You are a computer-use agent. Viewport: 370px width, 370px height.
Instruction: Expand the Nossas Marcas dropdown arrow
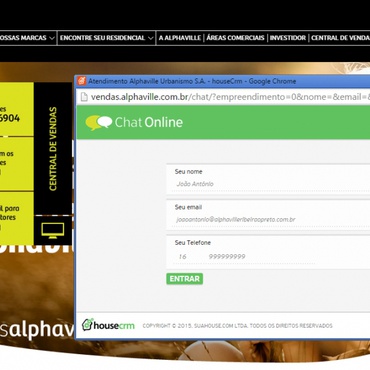(52, 38)
